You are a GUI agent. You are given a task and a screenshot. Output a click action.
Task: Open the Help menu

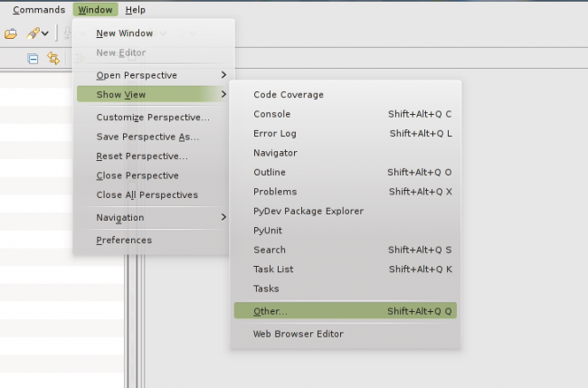point(135,10)
